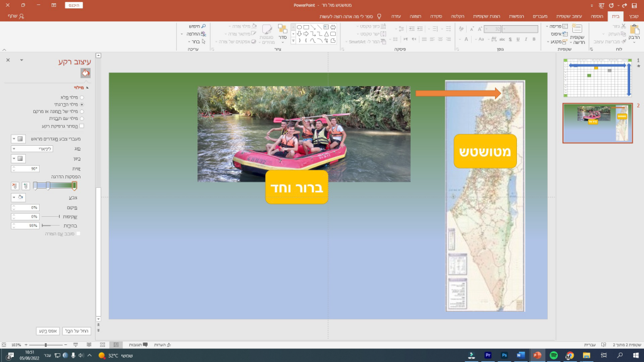Open Spotify from the taskbar

553,356
